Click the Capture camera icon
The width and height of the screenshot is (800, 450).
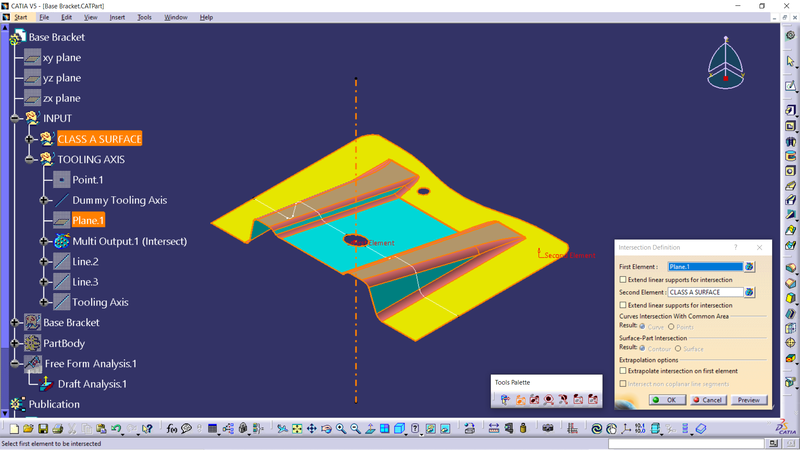(547, 429)
